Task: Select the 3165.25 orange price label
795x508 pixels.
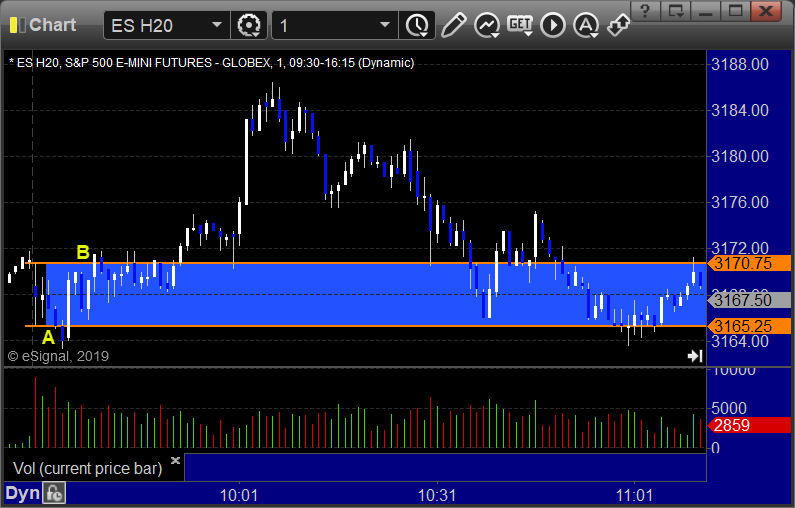Action: [x=749, y=326]
